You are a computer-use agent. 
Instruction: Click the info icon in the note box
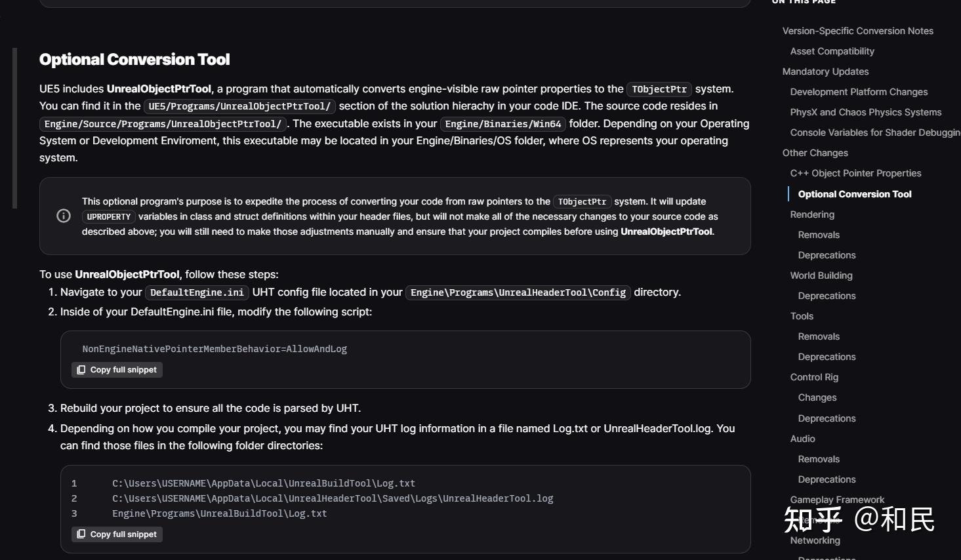click(x=64, y=216)
